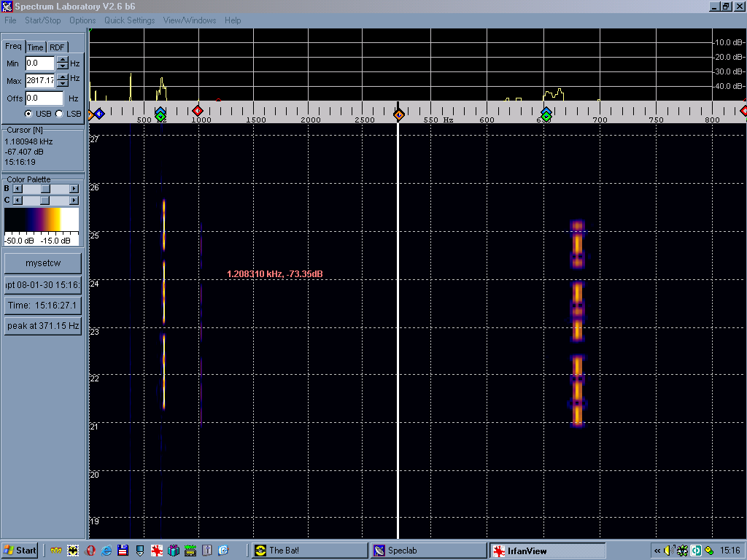Click the Max frequency input field
The width and height of the screenshot is (747, 560).
tap(40, 80)
